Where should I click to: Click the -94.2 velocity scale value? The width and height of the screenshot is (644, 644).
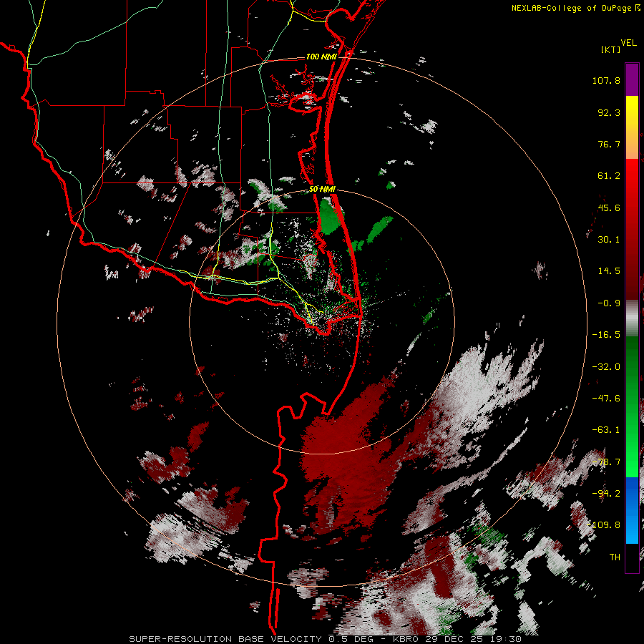pyautogui.click(x=606, y=494)
